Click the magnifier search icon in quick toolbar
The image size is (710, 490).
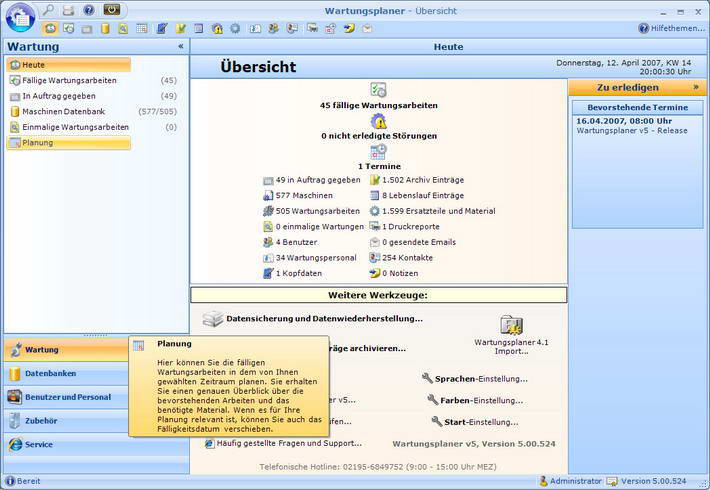(48, 10)
